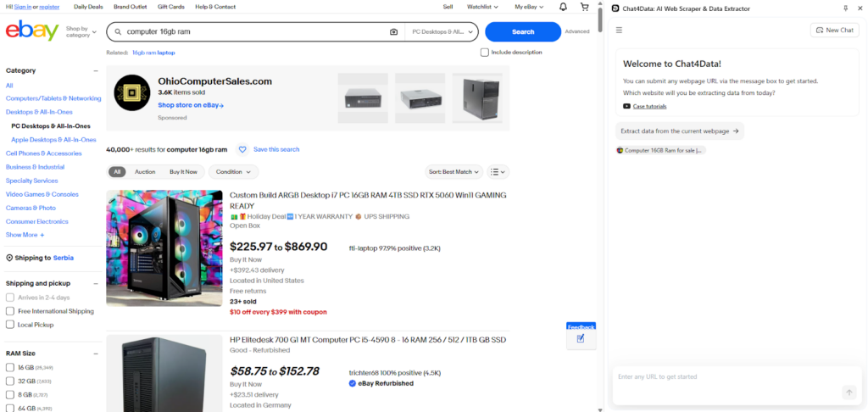Viewport: 868px width, 412px height.
Task: Check the 32 GB RAM size filter
Action: (10, 381)
